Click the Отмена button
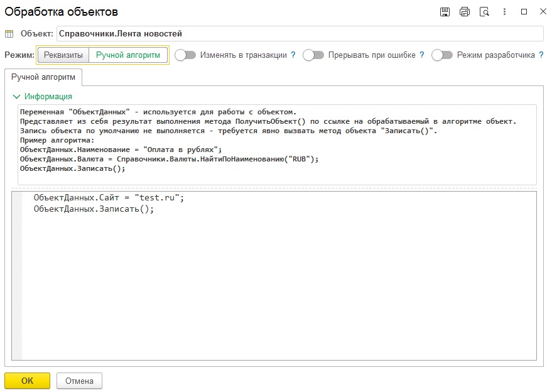This screenshot has height=392, width=552. (x=79, y=381)
